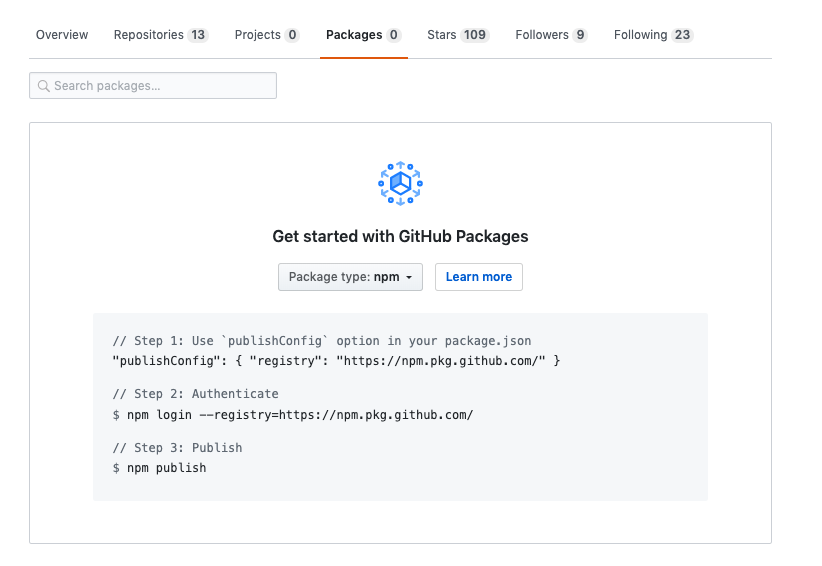Click the Following count badge 23
The width and height of the screenshot is (822, 566).
(682, 35)
